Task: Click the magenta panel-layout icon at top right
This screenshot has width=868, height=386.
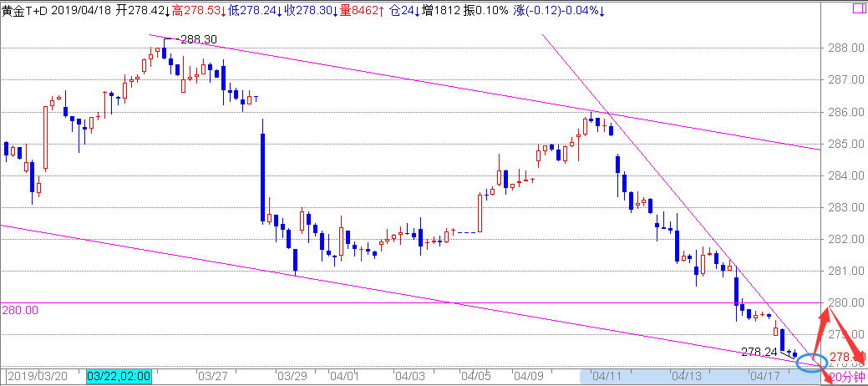Action: 859,10
